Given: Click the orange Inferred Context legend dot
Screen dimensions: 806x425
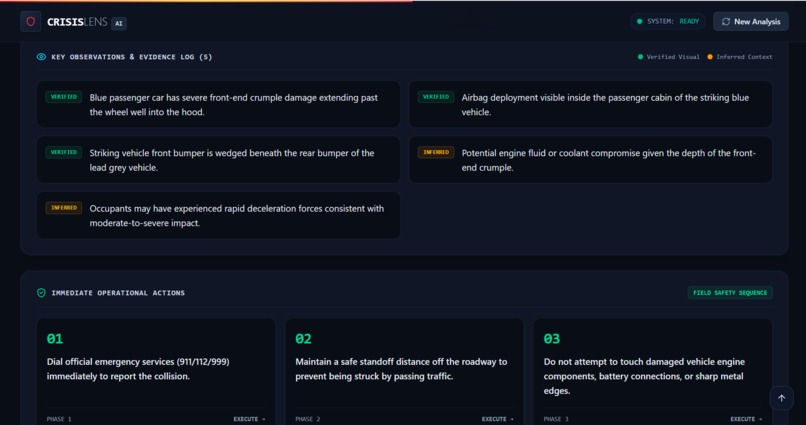Looking at the screenshot, I should coord(710,57).
